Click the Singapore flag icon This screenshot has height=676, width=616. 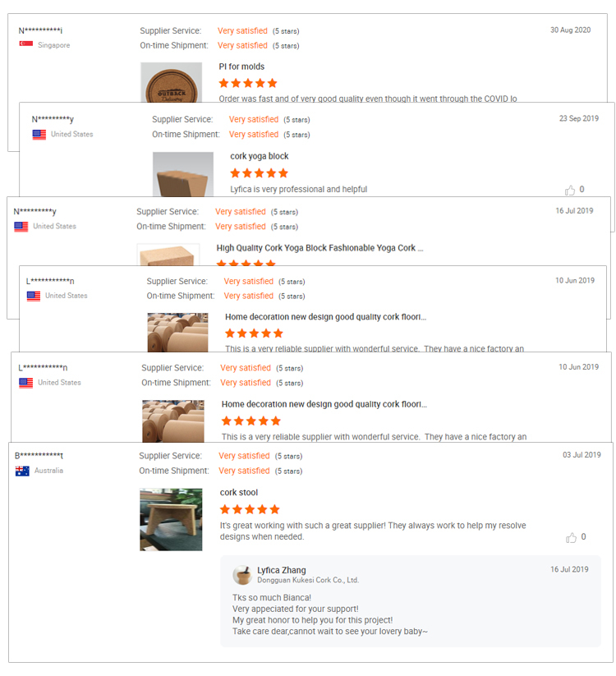tap(26, 44)
